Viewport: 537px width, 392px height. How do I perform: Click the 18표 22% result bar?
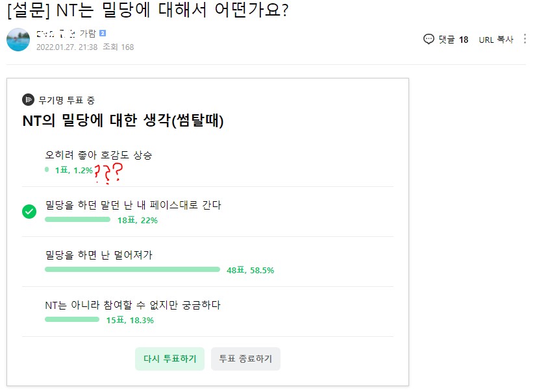[x=78, y=219]
